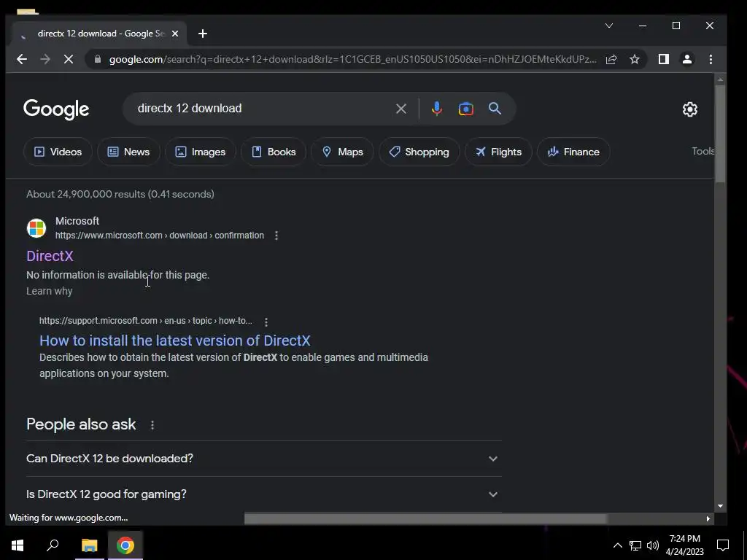Click the Chrome taskbar icon
The width and height of the screenshot is (747, 560).
(x=125, y=545)
